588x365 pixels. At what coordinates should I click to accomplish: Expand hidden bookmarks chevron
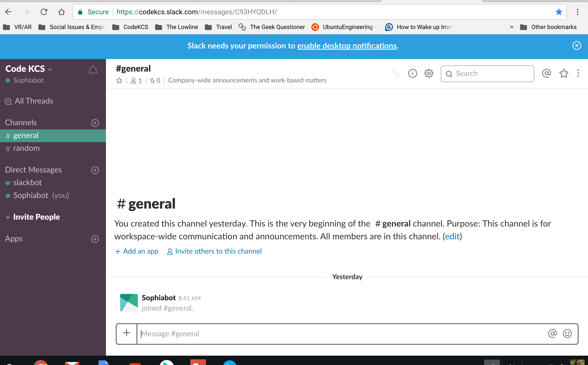click(x=511, y=27)
